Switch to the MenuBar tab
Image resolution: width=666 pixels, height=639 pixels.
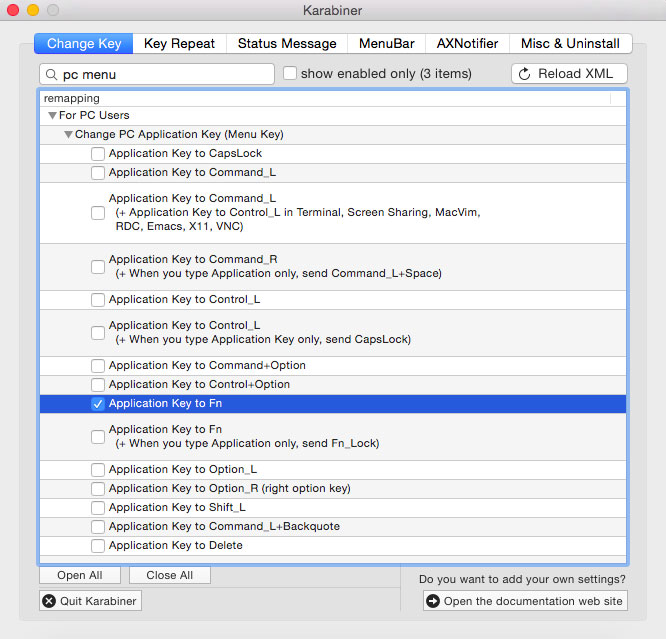(x=386, y=43)
